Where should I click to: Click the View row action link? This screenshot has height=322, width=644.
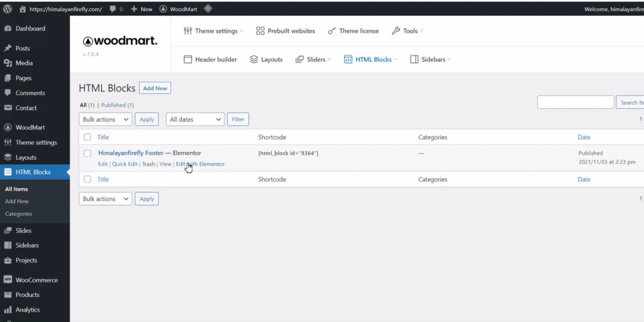coord(165,164)
